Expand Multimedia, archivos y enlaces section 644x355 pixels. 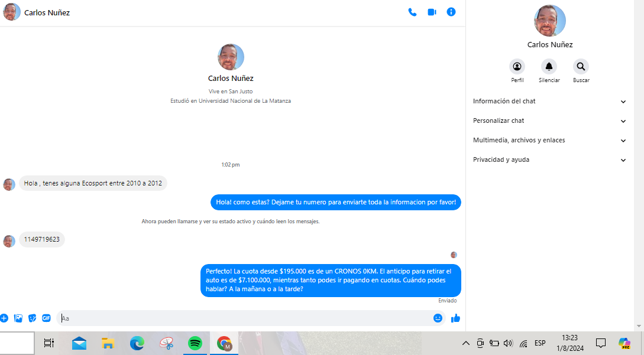549,141
